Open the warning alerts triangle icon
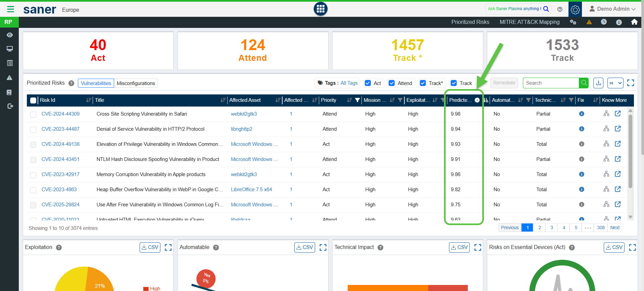 point(589,22)
